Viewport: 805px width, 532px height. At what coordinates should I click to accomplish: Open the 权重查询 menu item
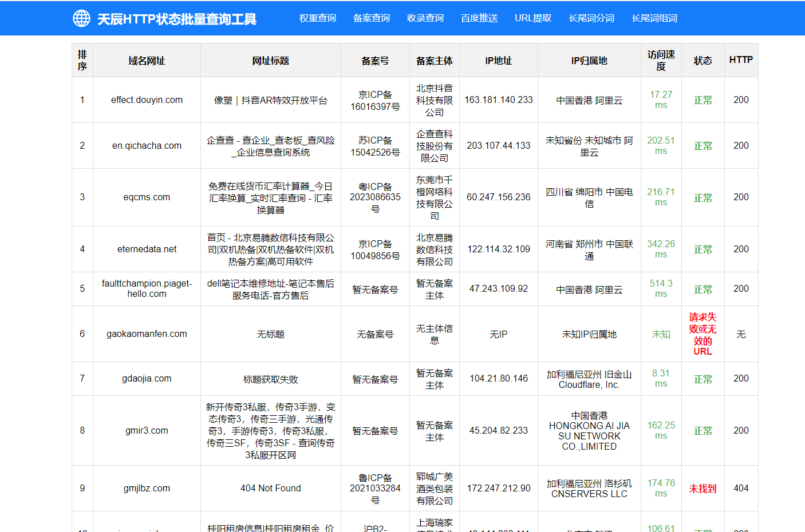coord(318,18)
